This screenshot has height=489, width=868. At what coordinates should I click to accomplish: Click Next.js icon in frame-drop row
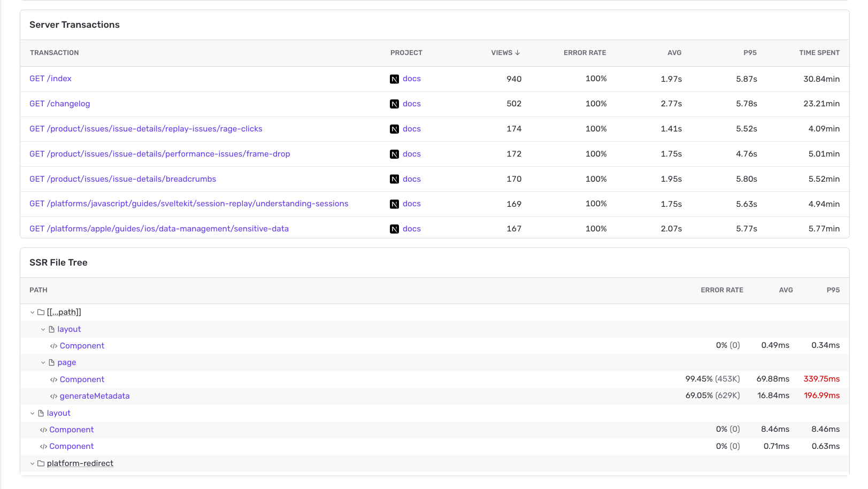[394, 154]
